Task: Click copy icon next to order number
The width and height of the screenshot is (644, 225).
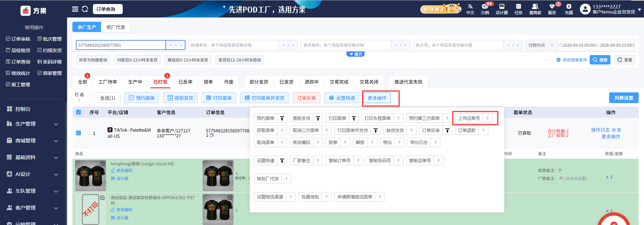Action: [212, 135]
